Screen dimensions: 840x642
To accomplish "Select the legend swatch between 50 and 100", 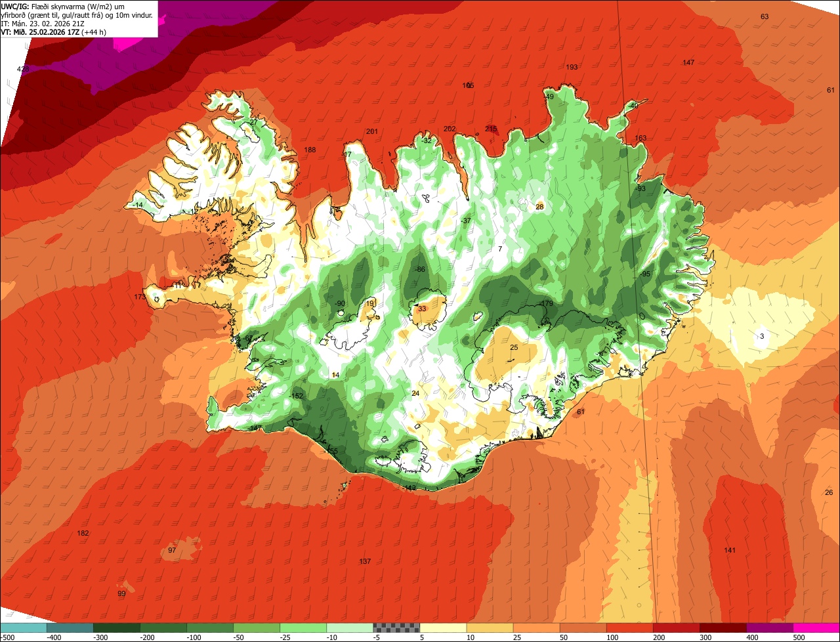I will [x=583, y=628].
